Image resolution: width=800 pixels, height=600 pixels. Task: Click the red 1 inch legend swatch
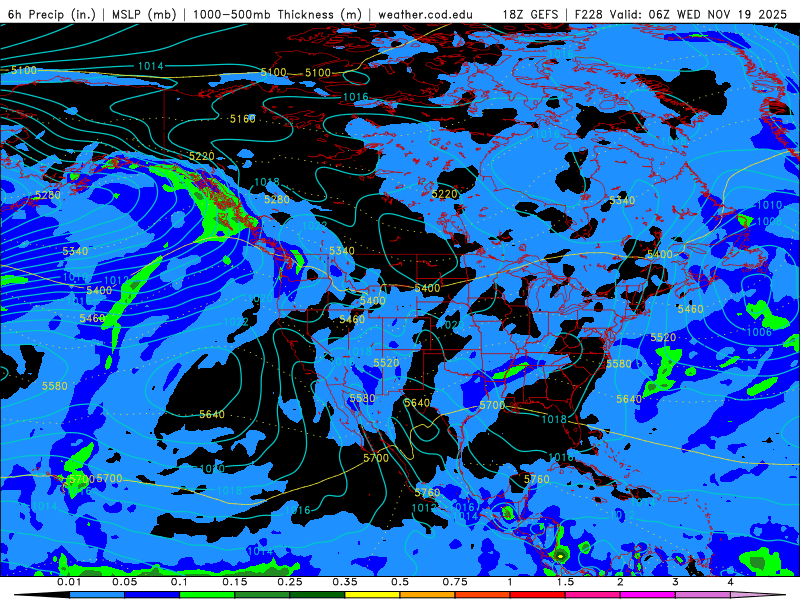[x=538, y=595]
